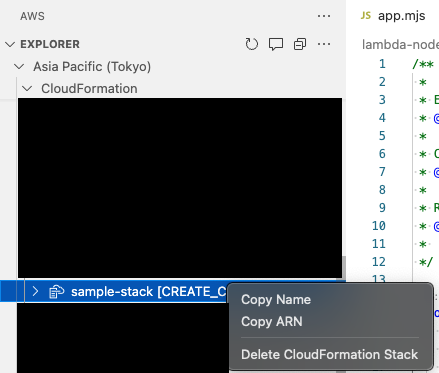Click the AWS panel title
439x373 pixels.
click(x=32, y=16)
